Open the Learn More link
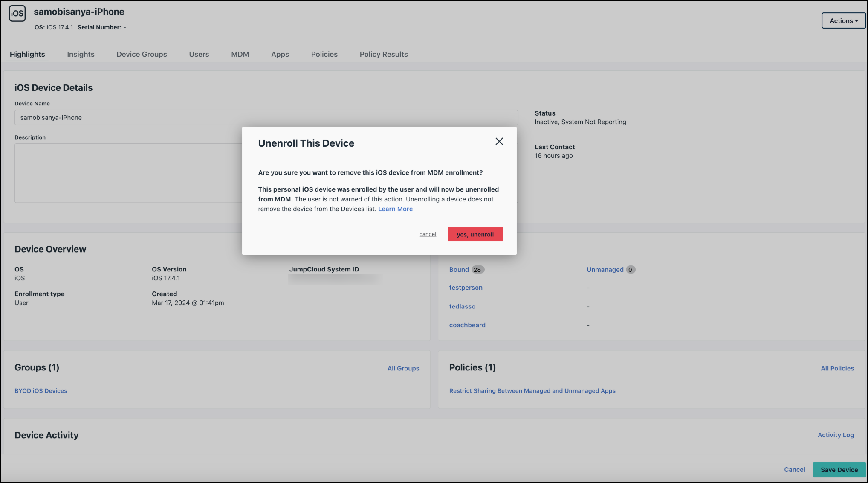Viewport: 868px width, 483px height. click(395, 209)
